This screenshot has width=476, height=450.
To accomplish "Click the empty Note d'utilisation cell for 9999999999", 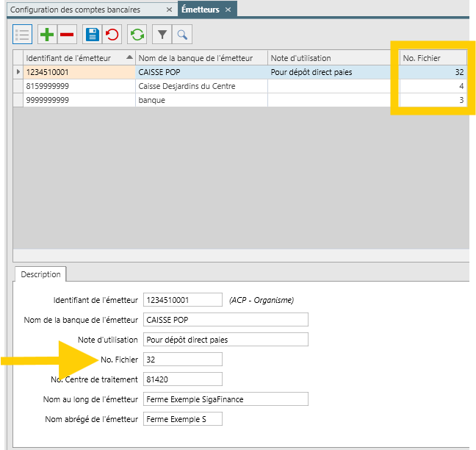I will [333, 100].
